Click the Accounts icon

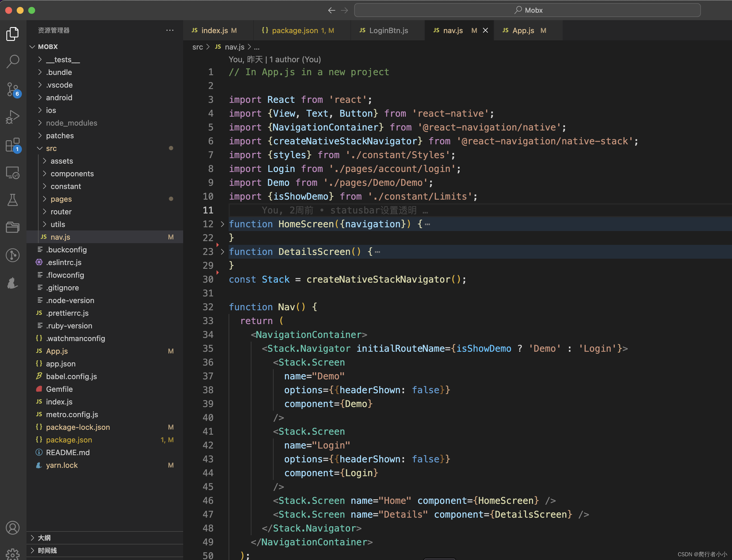pos(13,528)
